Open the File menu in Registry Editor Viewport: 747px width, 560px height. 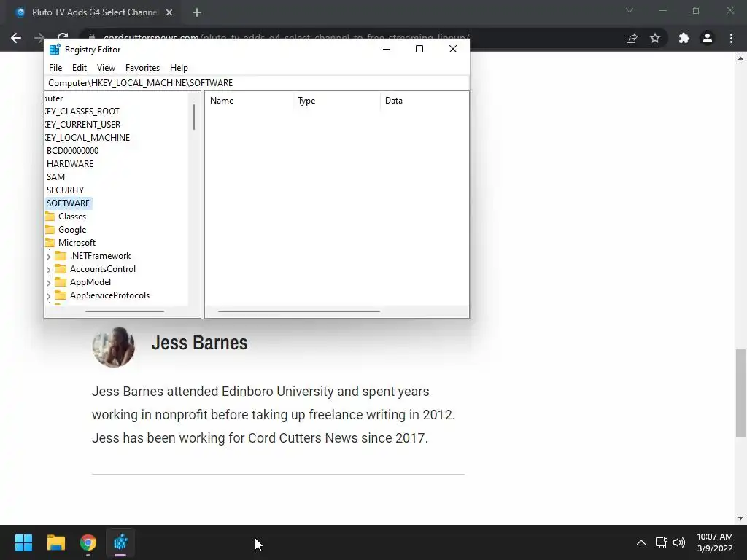(55, 68)
